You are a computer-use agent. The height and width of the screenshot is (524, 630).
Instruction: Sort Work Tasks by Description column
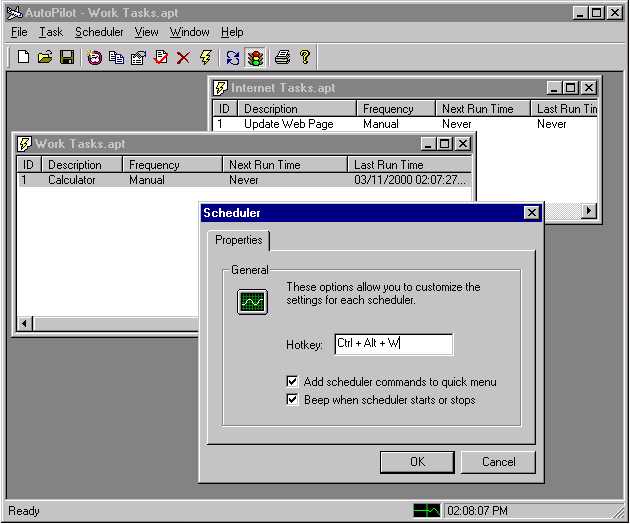[x=82, y=165]
